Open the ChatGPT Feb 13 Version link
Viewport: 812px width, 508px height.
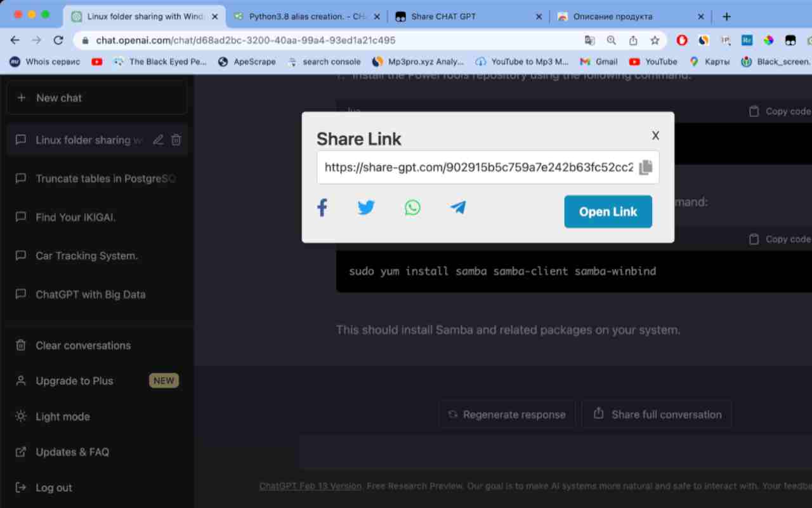click(x=310, y=486)
